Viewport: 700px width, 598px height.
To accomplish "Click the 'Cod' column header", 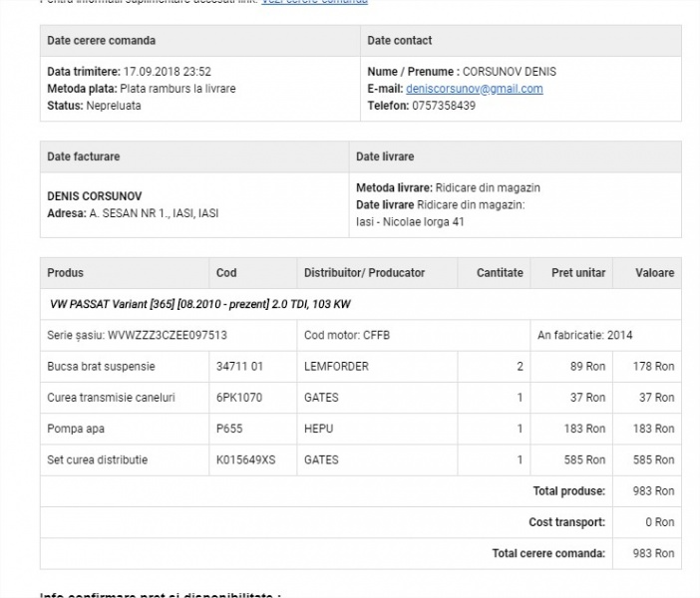I will (226, 273).
